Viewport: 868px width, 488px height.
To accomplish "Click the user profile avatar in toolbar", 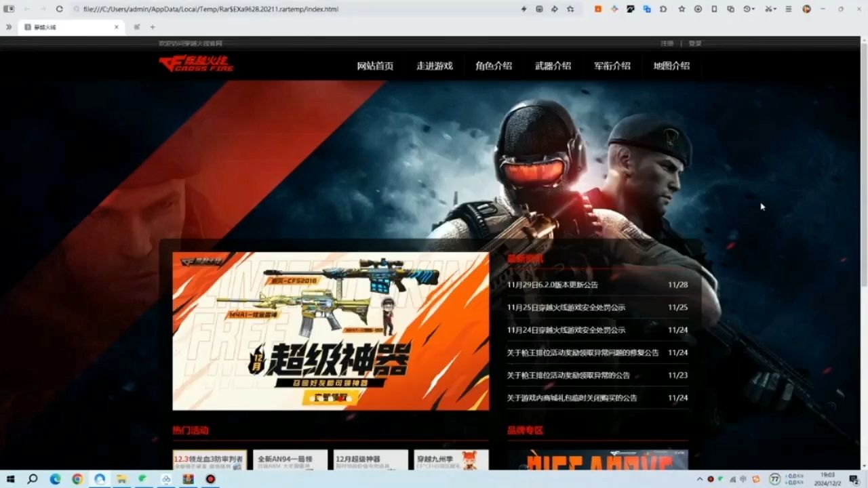I will [x=806, y=9].
